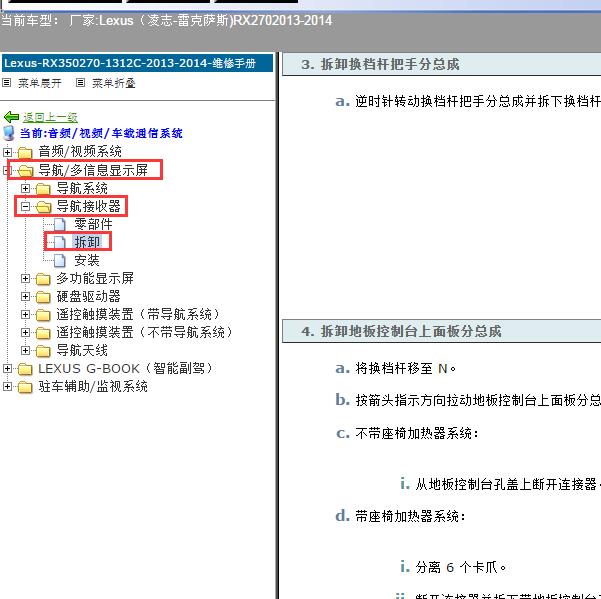Click the 硬盘驱动器 folder icon
601x599 pixels.
coord(43,297)
